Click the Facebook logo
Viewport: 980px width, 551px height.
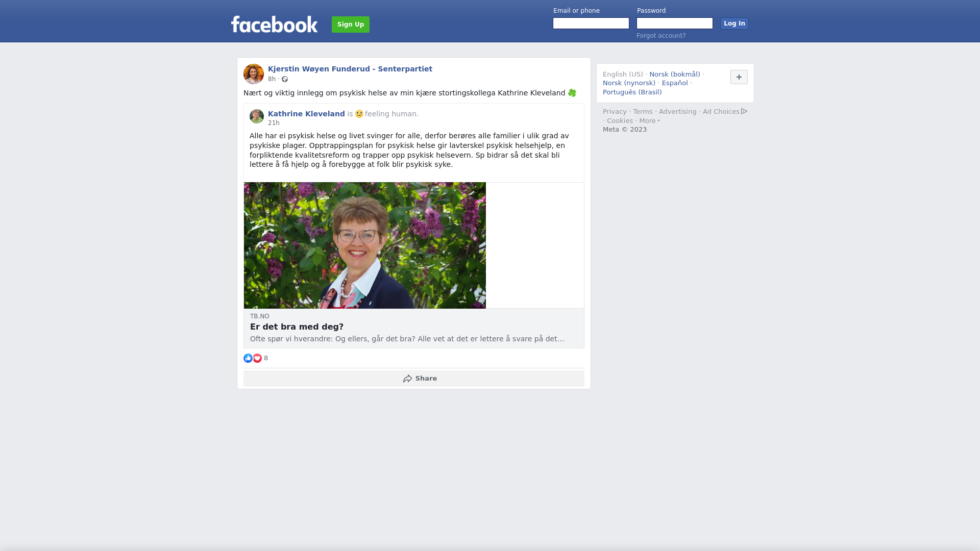pyautogui.click(x=274, y=24)
